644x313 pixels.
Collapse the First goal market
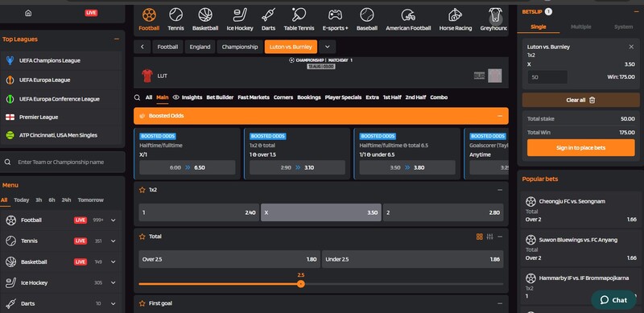(500, 303)
